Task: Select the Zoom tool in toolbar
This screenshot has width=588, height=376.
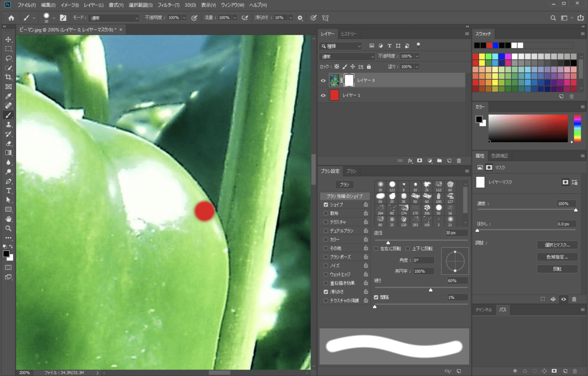Action: pos(8,228)
